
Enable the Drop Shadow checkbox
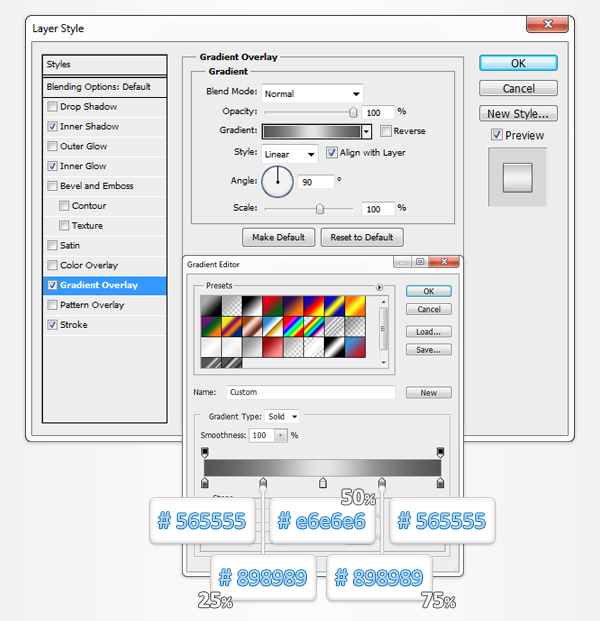tap(52, 107)
